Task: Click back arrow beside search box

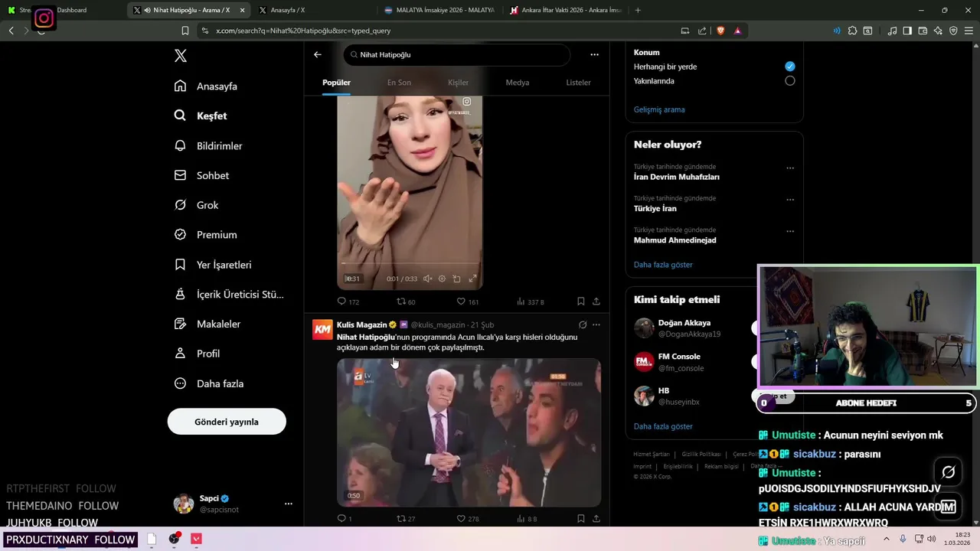Action: [318, 54]
